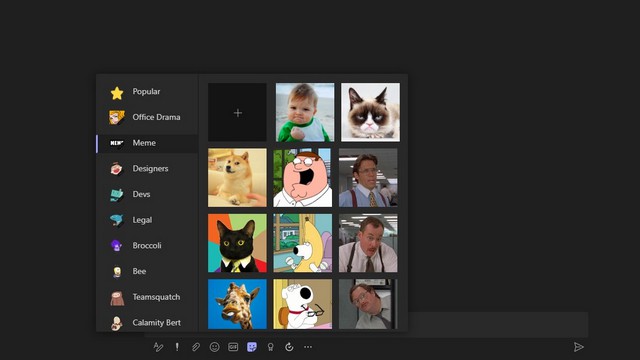Send the message with arrow icon

point(578,347)
